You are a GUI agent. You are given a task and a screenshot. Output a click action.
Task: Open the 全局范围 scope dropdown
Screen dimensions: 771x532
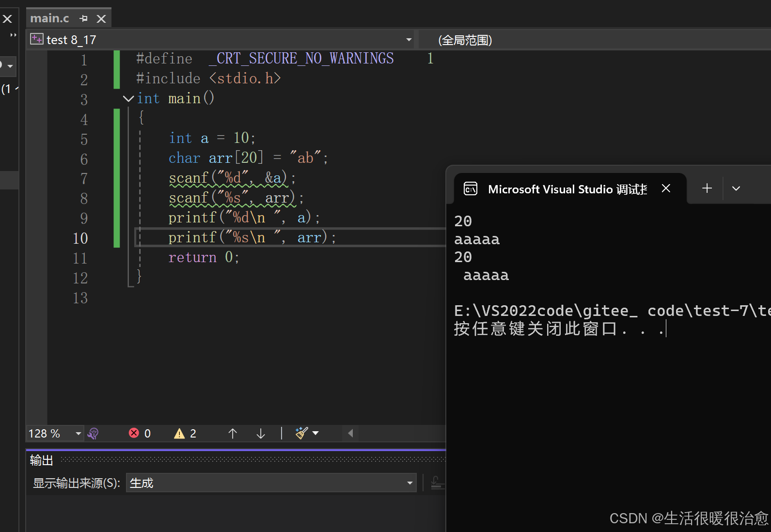[x=465, y=40]
